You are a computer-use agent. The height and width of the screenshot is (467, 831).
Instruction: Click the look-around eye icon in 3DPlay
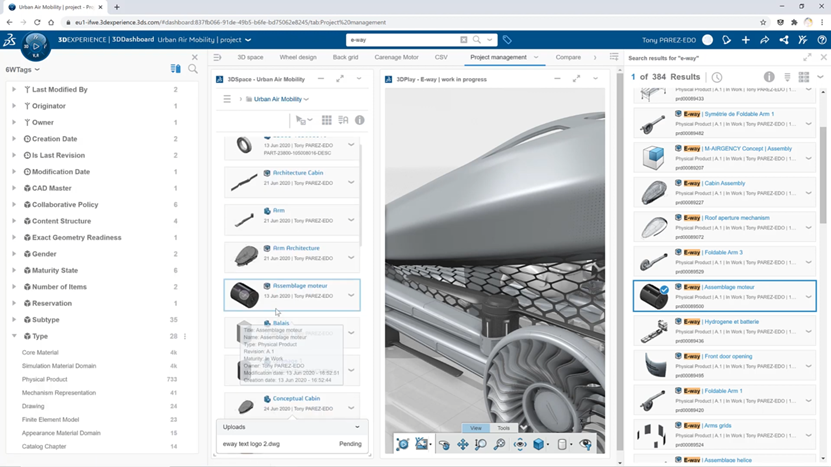point(520,444)
